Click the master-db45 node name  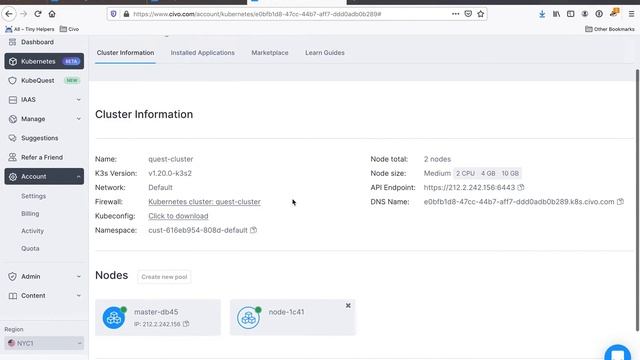click(156, 312)
